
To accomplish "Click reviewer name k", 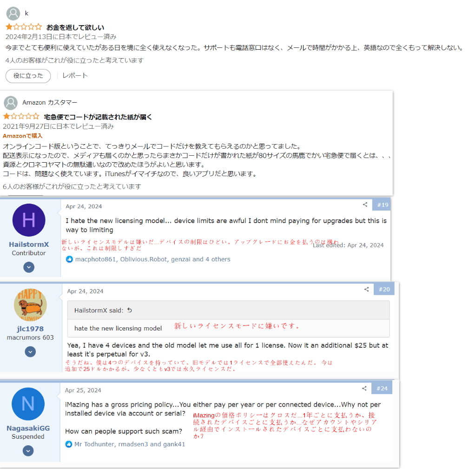I will (26, 13).
